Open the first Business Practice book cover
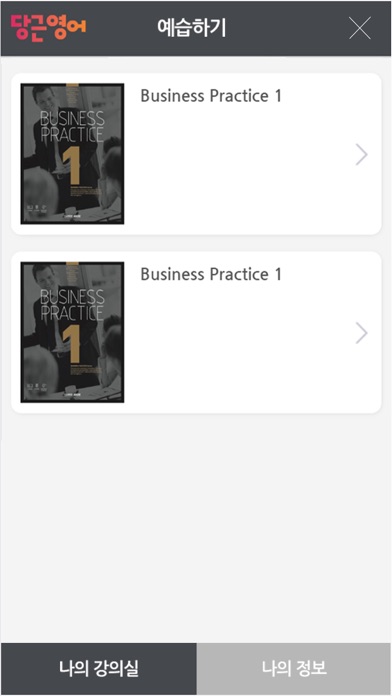This screenshot has height=696, width=392. point(72,154)
